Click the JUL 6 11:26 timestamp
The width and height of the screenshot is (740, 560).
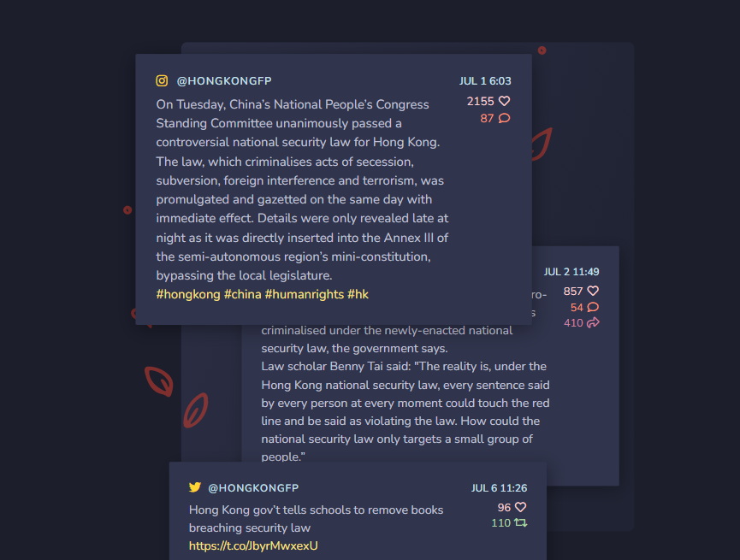pyautogui.click(x=500, y=488)
